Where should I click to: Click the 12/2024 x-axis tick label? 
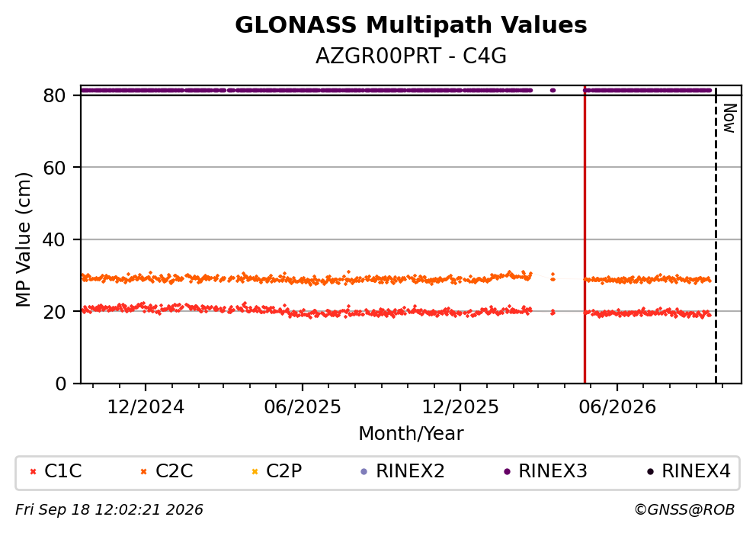point(146,408)
